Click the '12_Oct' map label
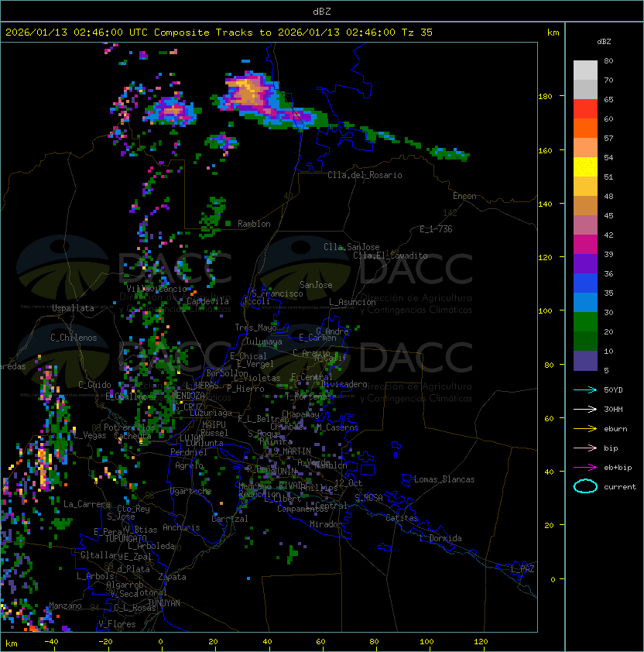 coord(348,483)
